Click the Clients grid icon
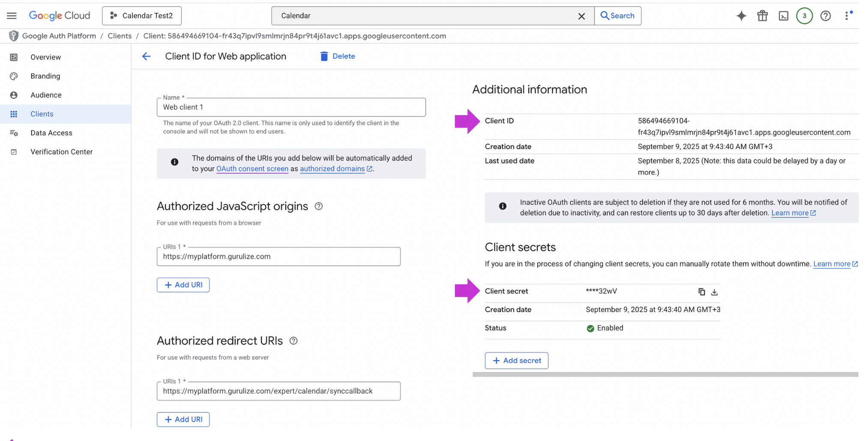This screenshot has height=441, width=868. [x=14, y=114]
